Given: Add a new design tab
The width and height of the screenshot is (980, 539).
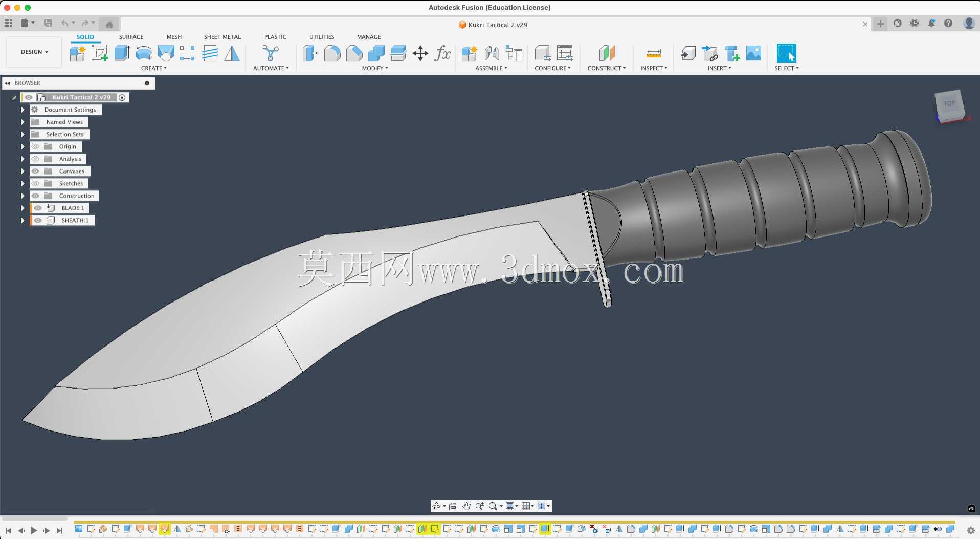Looking at the screenshot, I should click(x=880, y=24).
